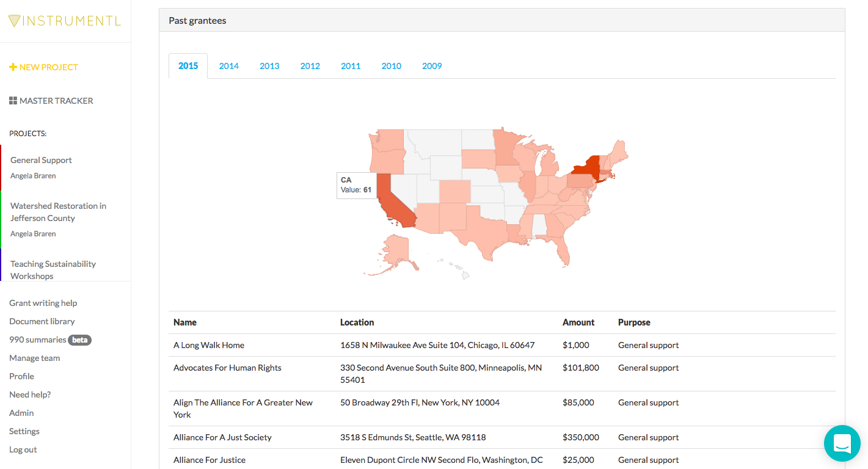Open the chat support bubble

click(842, 443)
